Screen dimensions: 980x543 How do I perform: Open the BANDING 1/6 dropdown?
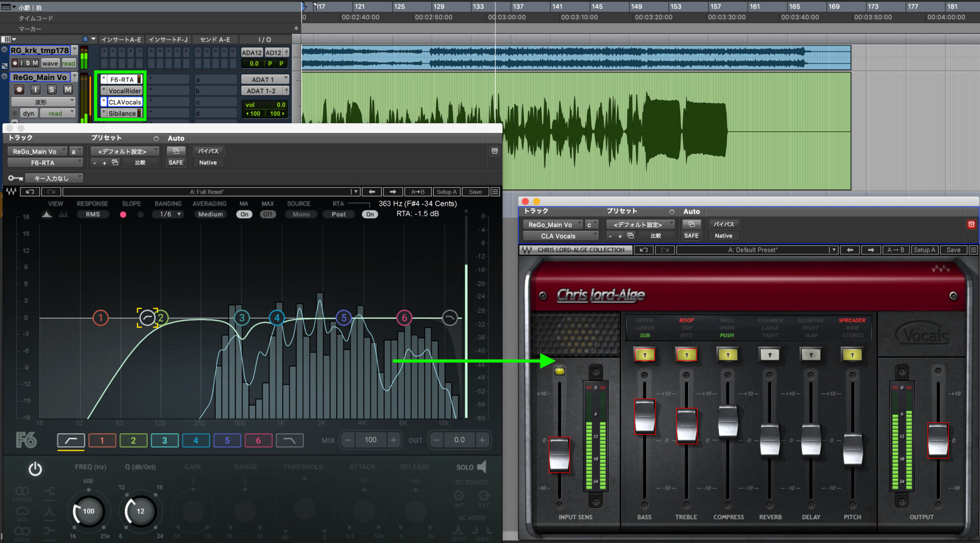coord(168,214)
